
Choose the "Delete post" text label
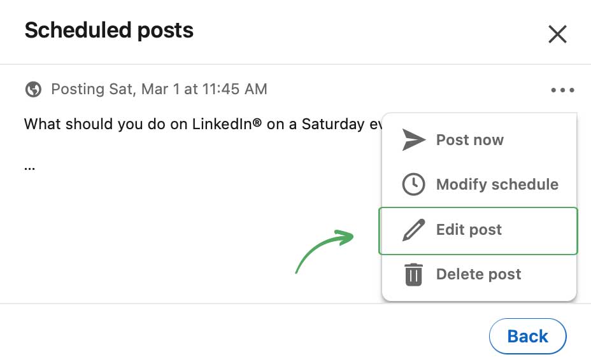[478, 274]
